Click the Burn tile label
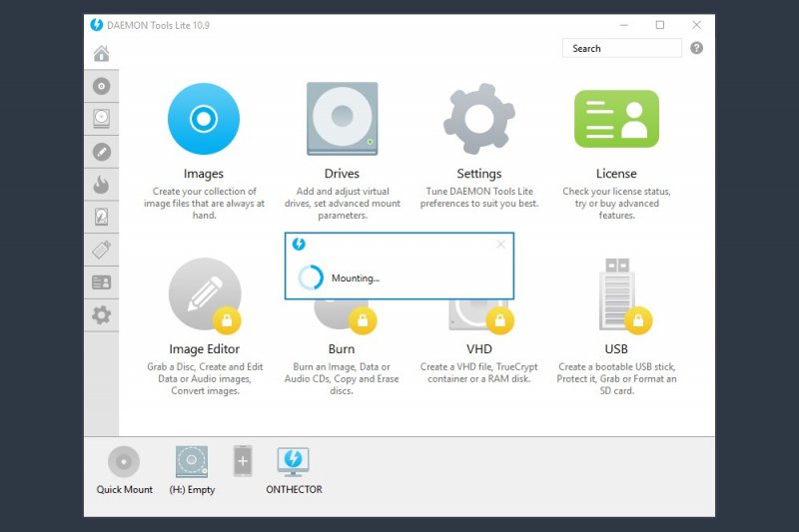This screenshot has width=799, height=532. [342, 349]
